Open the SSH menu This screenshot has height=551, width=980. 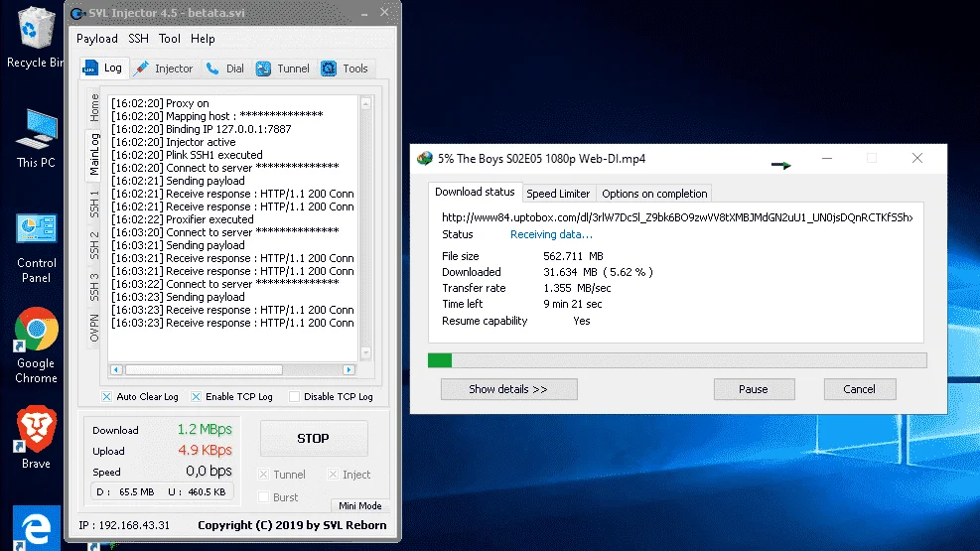(138, 39)
